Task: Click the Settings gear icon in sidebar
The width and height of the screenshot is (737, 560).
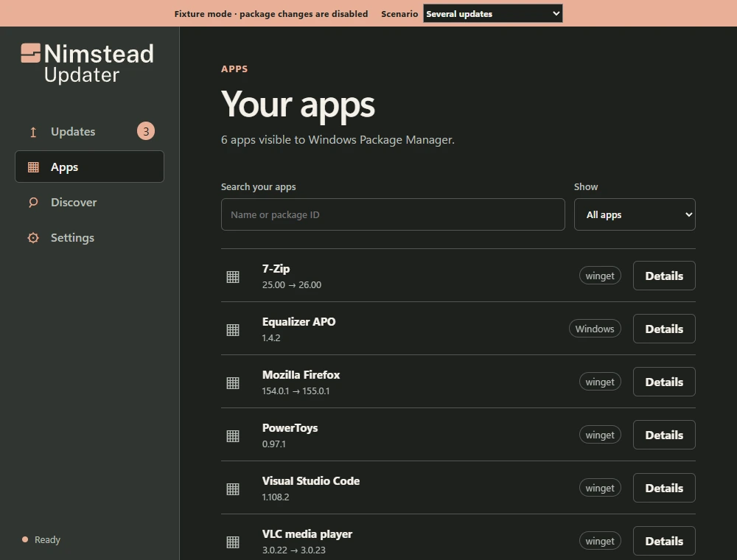Action: coord(33,238)
